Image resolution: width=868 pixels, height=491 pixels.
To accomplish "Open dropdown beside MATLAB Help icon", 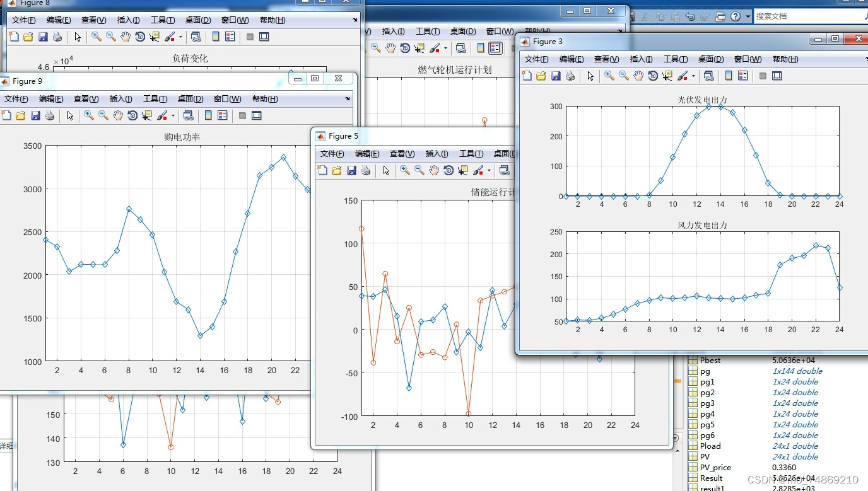I will pyautogui.click(x=748, y=16).
